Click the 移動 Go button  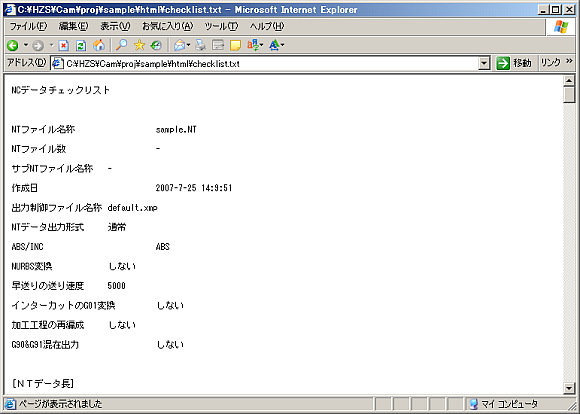click(x=514, y=63)
